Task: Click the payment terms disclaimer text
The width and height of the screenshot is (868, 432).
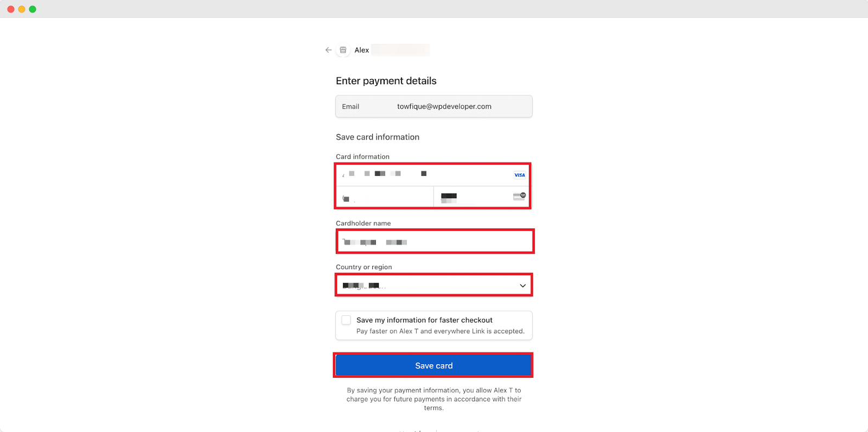Action: [434, 399]
